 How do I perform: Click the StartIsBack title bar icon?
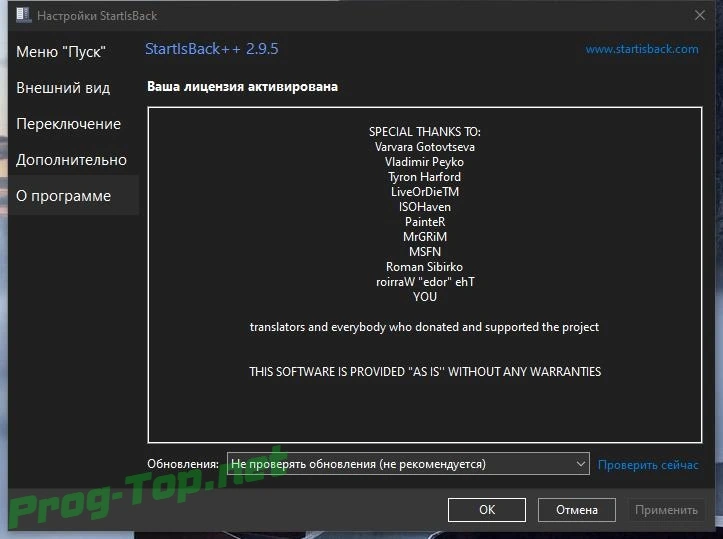pyautogui.click(x=23, y=15)
